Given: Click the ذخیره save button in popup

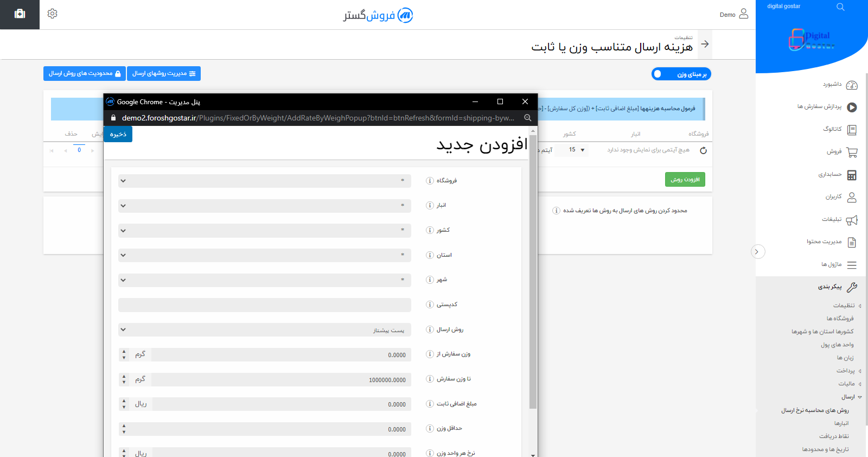Looking at the screenshot, I should [x=118, y=134].
